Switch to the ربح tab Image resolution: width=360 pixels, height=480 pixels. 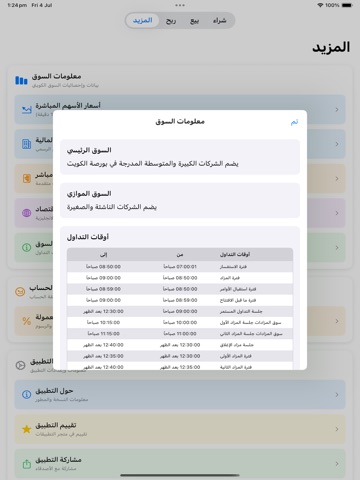point(171,21)
